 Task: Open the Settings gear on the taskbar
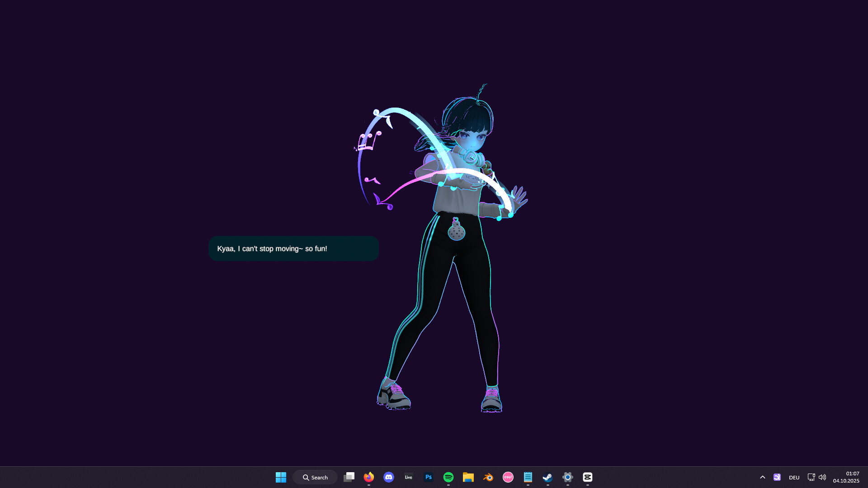point(568,477)
